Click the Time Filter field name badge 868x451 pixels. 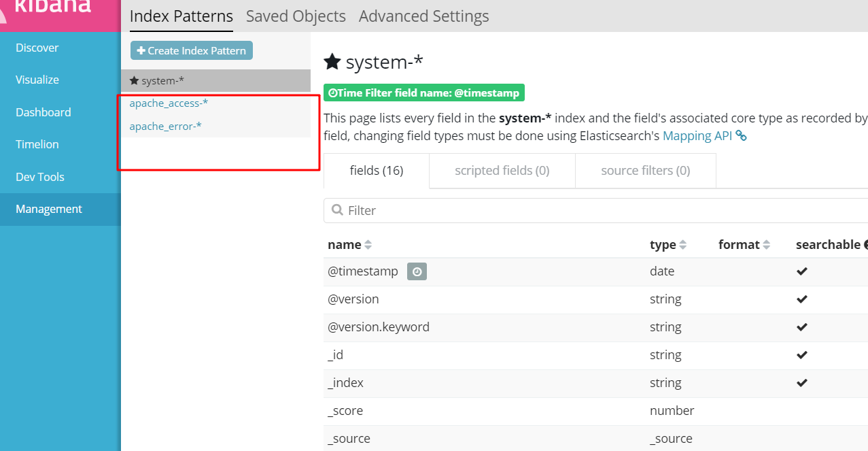pyautogui.click(x=424, y=93)
